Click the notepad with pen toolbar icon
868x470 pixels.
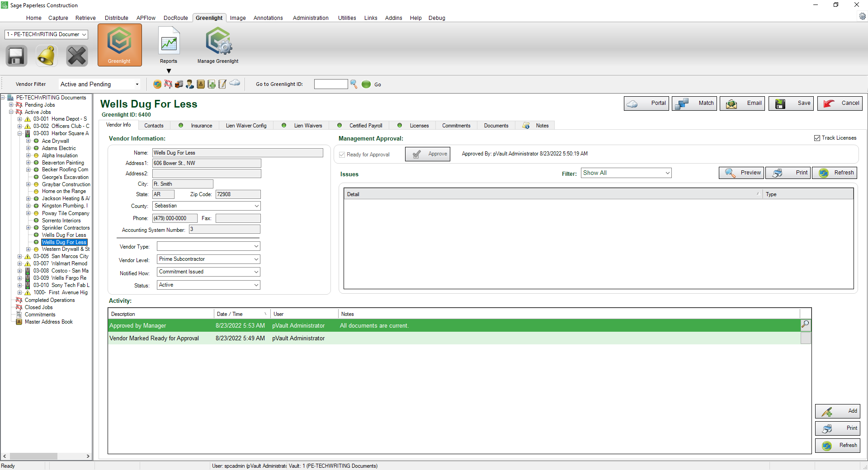(x=222, y=84)
